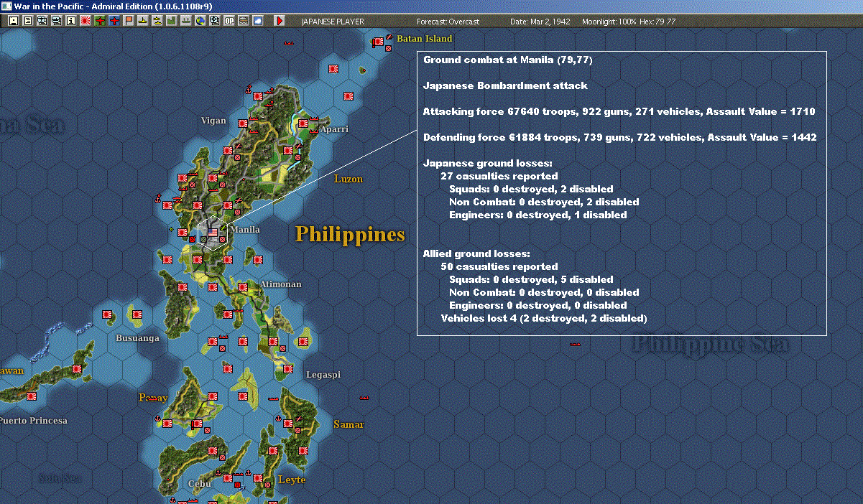This screenshot has width=863, height=504.
Task: Click the Manila city label
Action: pos(245,230)
